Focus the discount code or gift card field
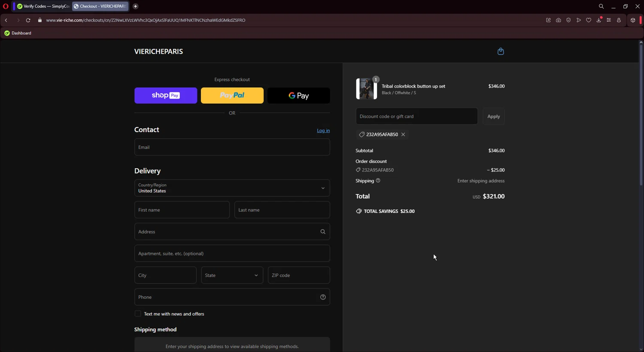 [416, 116]
